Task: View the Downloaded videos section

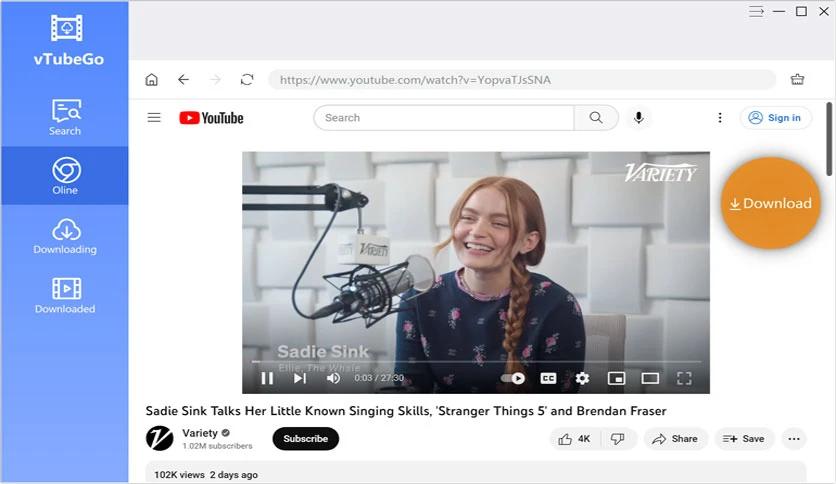Action: (x=65, y=296)
